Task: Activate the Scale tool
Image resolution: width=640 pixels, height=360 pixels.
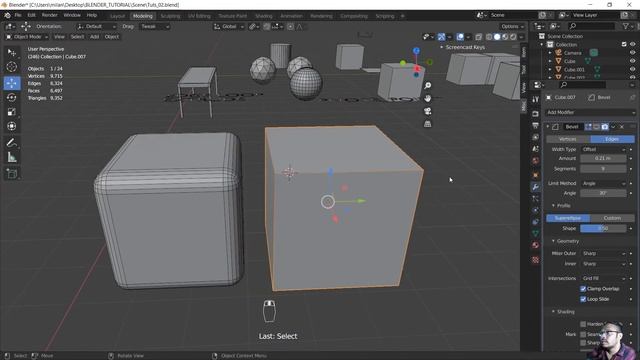Action: click(12, 111)
